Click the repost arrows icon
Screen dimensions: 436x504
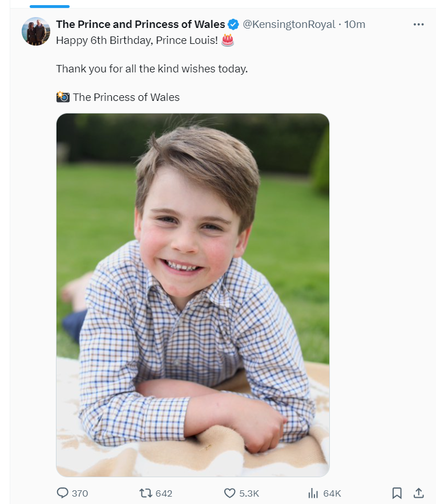coord(146,493)
